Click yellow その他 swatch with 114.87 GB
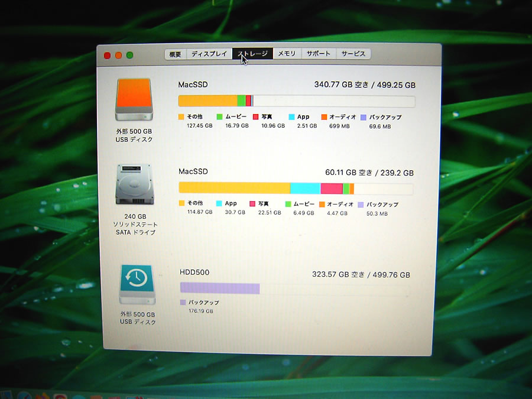This screenshot has width=532, height=399. pos(181,203)
